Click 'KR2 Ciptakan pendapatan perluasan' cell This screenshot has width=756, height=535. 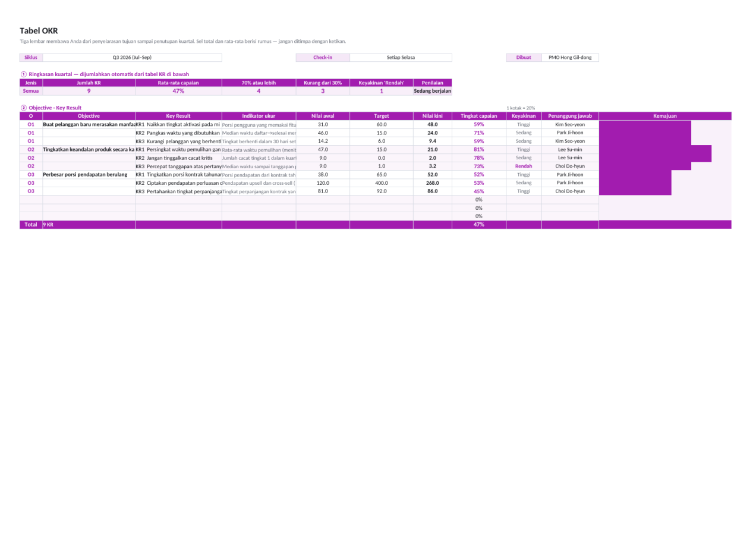pyautogui.click(x=178, y=182)
